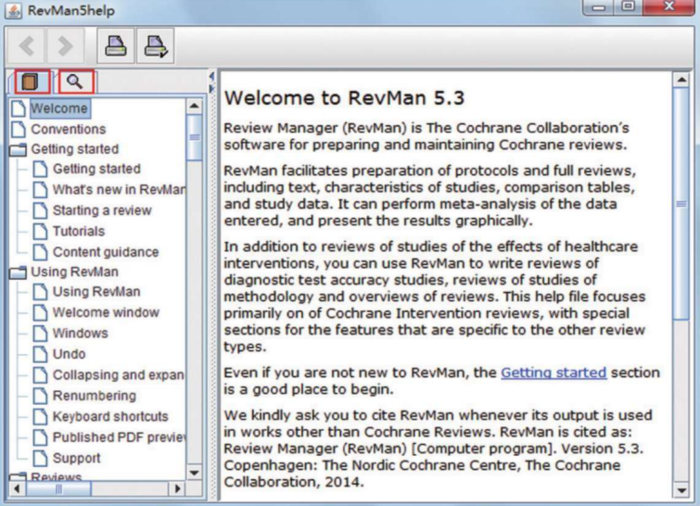Screen dimensions: 700x506
Task: Click contents tree scroll down arrow
Action: [194, 473]
